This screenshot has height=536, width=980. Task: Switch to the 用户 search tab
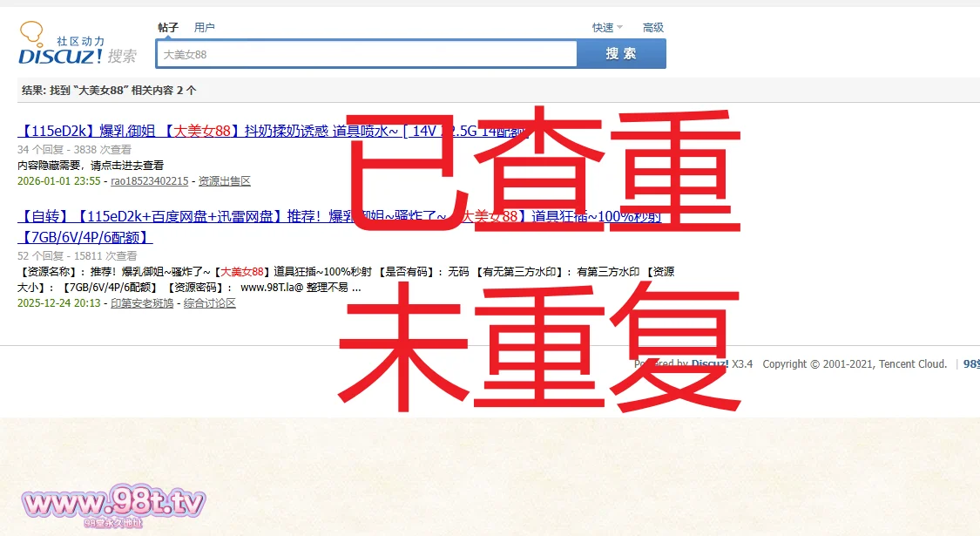point(204,28)
